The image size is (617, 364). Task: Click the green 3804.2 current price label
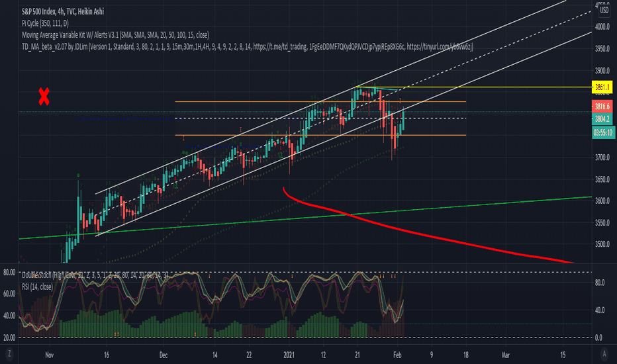602,118
